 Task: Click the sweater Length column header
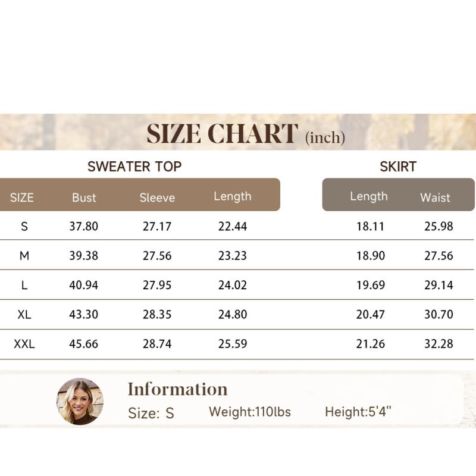pyautogui.click(x=232, y=196)
